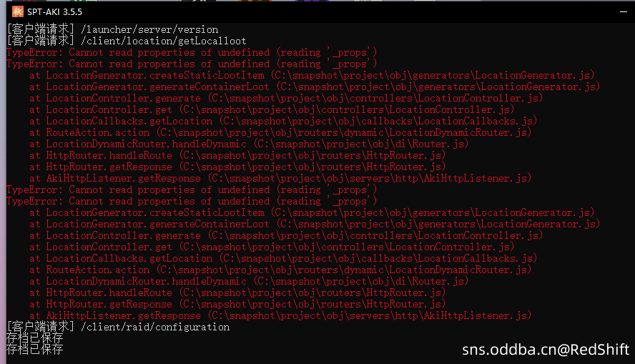Click the /launcher/server/version request line

coord(112,29)
